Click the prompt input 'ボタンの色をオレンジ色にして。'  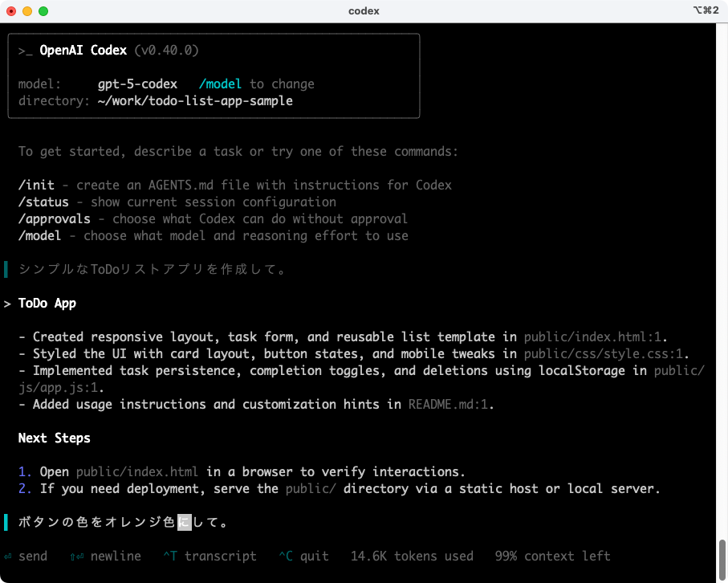[123, 522]
